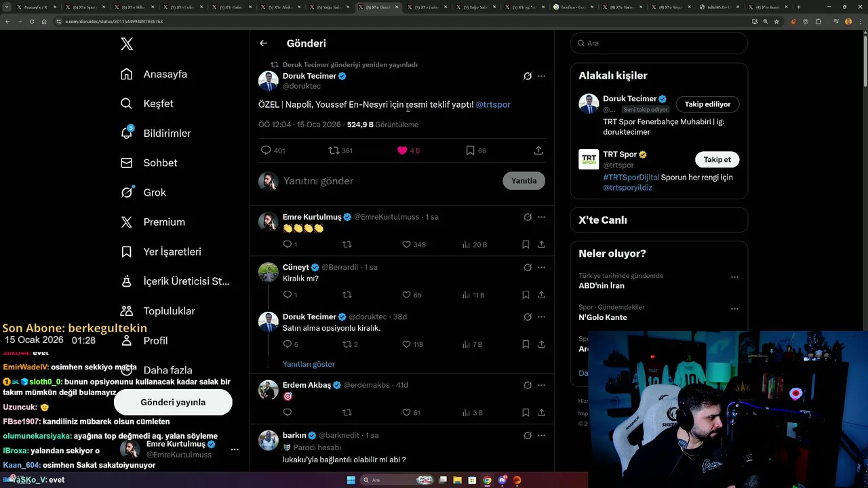The width and height of the screenshot is (868, 488).
Task: Share the main post
Action: pos(538,150)
